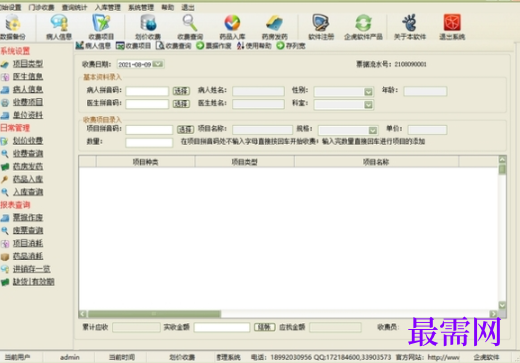Click the icon beside 药品消耗 in sidebar
Screen dimensions: 520x363
(x=5, y=256)
